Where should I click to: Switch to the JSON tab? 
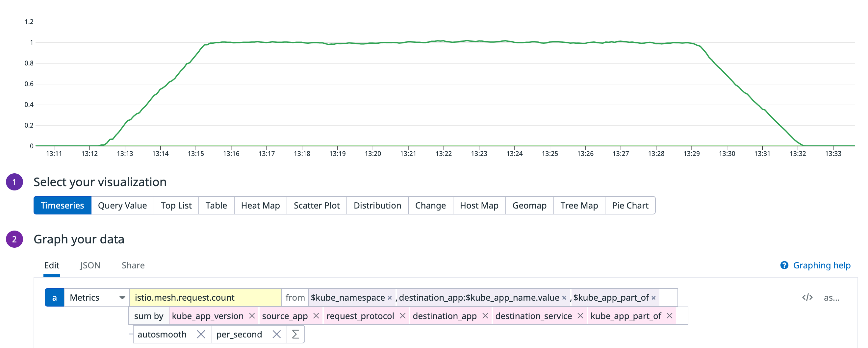[90, 265]
